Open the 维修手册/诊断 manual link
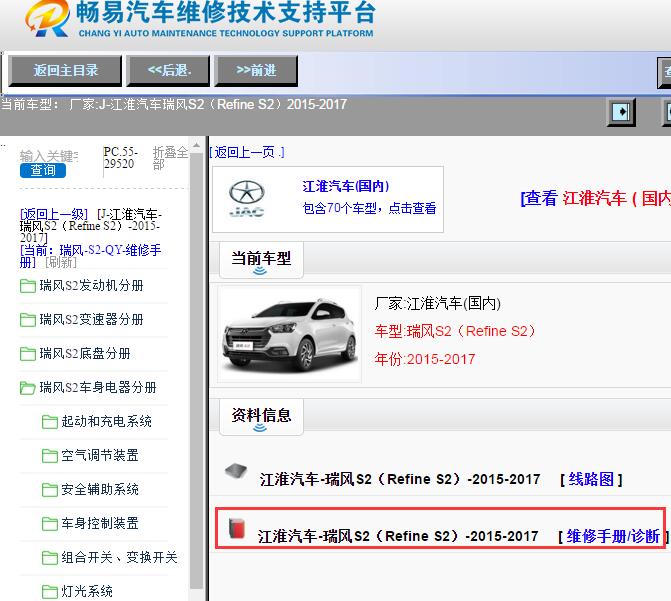This screenshot has width=671, height=601. click(x=613, y=536)
